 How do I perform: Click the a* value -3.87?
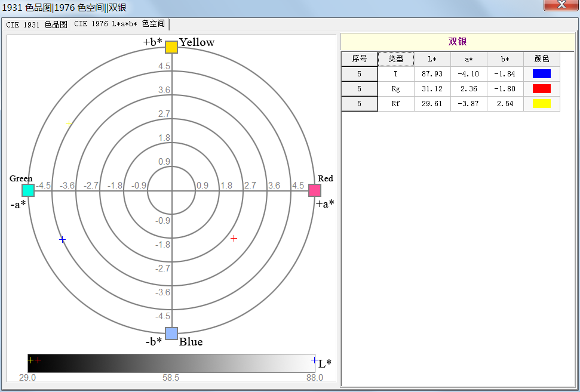pyautogui.click(x=469, y=104)
